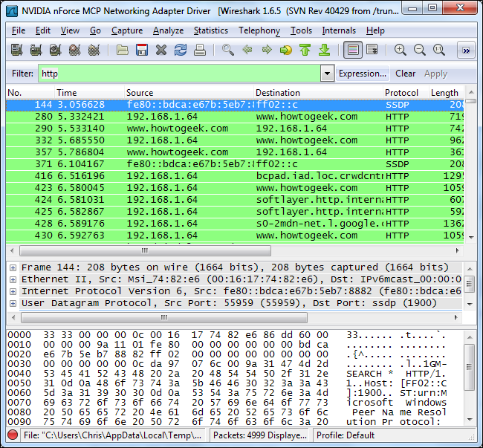Go back in packet history arrow

pyautogui.click(x=247, y=50)
